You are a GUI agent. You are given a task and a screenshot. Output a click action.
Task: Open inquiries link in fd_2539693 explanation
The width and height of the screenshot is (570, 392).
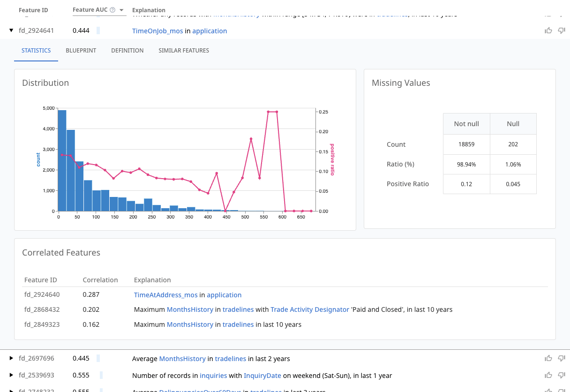pos(213,376)
